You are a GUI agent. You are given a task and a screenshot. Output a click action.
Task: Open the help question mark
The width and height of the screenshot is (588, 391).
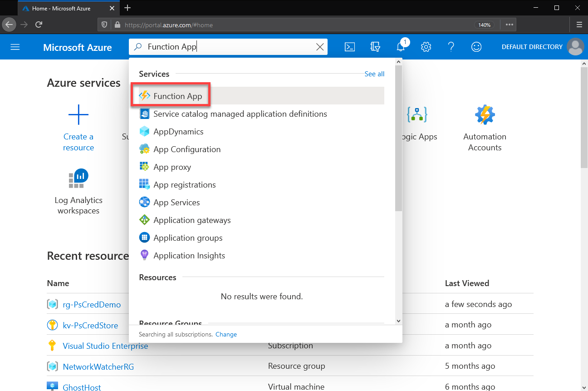451,47
